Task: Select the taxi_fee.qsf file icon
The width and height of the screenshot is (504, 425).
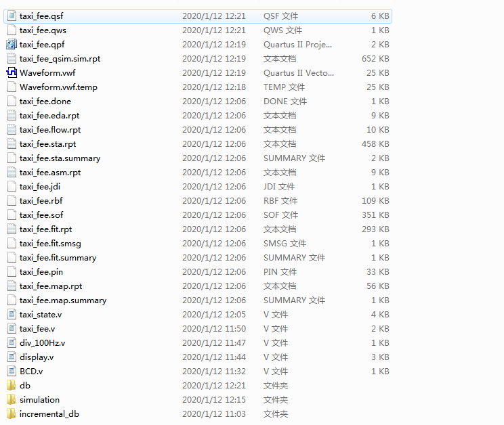Action: [12, 16]
